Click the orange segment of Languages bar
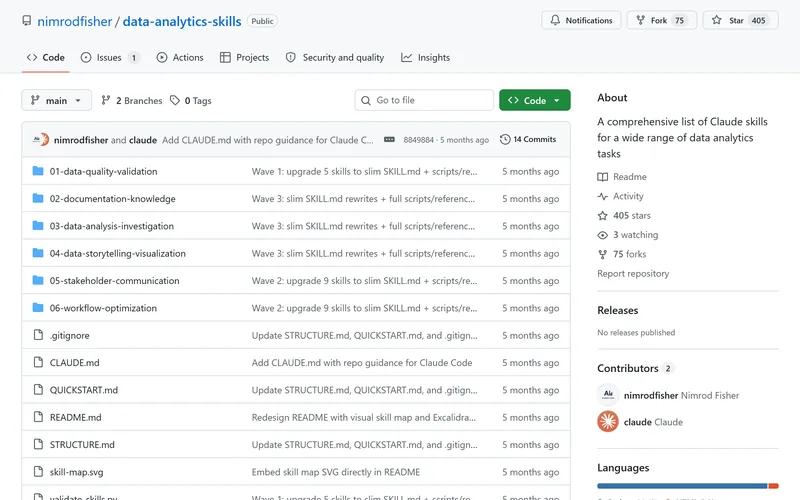The width and height of the screenshot is (800, 500). (773, 486)
